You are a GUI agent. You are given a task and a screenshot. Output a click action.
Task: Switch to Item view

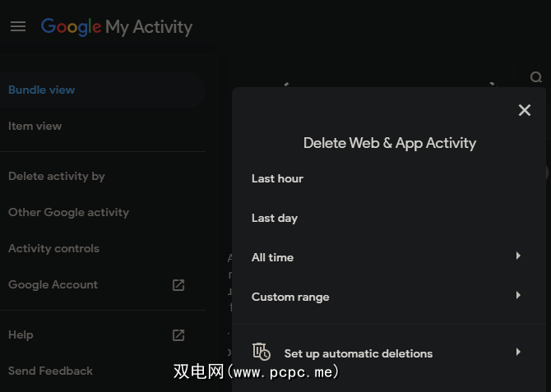click(35, 127)
